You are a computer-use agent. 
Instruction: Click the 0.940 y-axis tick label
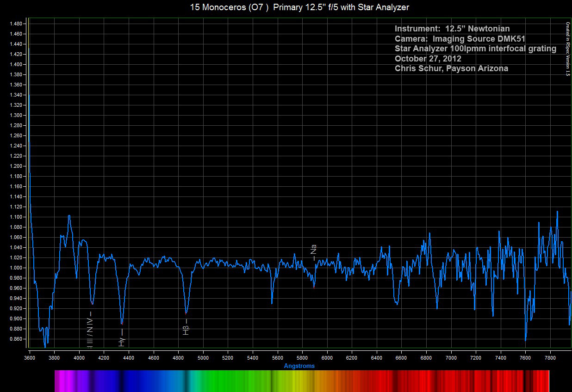coord(16,298)
